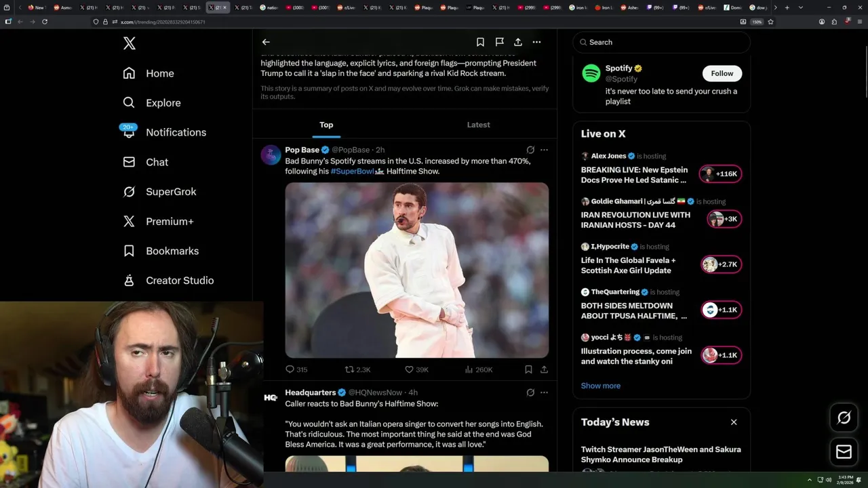Image resolution: width=868 pixels, height=488 pixels.
Task: Bookmark page with the star icon
Action: coord(770,22)
